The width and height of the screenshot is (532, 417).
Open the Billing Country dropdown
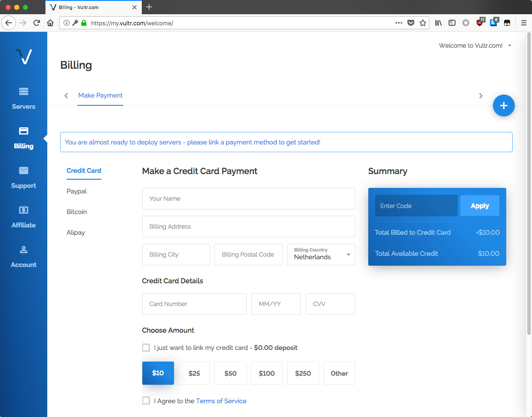pos(321,254)
